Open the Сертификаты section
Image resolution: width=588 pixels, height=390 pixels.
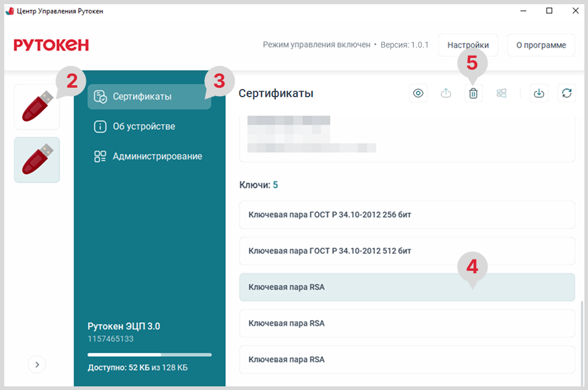tap(149, 97)
